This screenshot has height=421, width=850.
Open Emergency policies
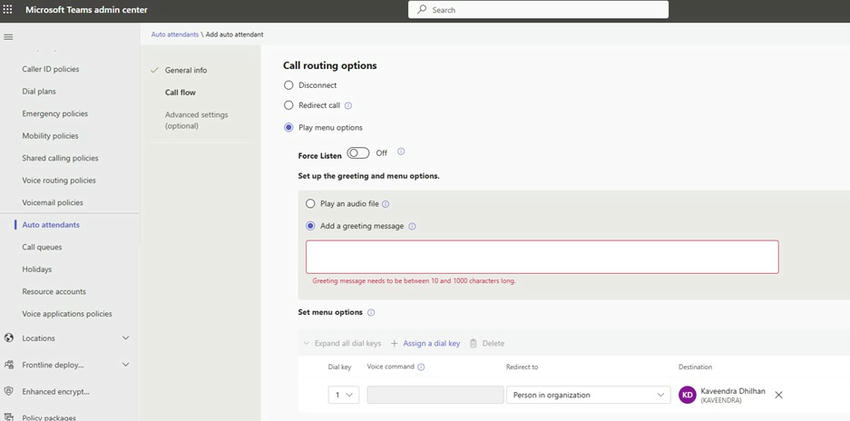55,114
